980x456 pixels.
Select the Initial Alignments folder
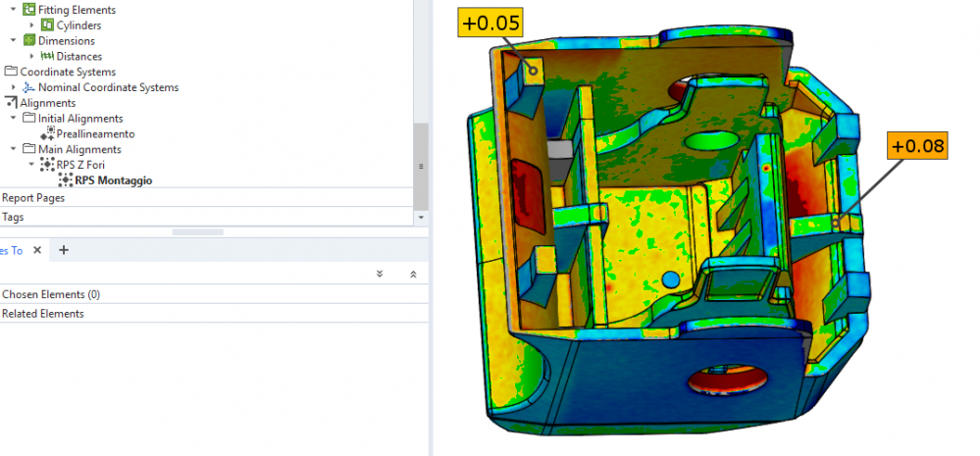[80, 118]
